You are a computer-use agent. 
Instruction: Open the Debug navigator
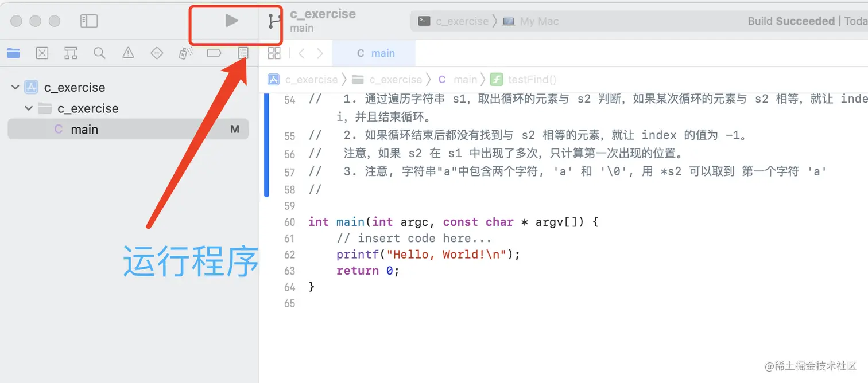(185, 53)
